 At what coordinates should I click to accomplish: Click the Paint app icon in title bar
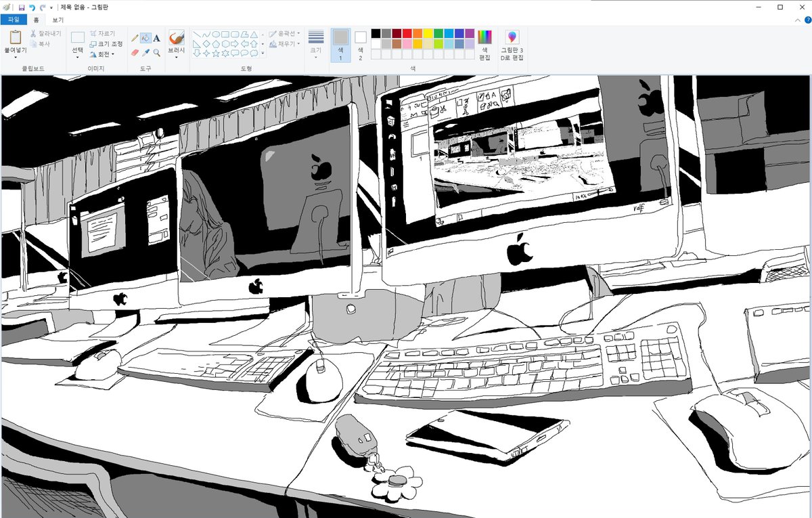6,7
